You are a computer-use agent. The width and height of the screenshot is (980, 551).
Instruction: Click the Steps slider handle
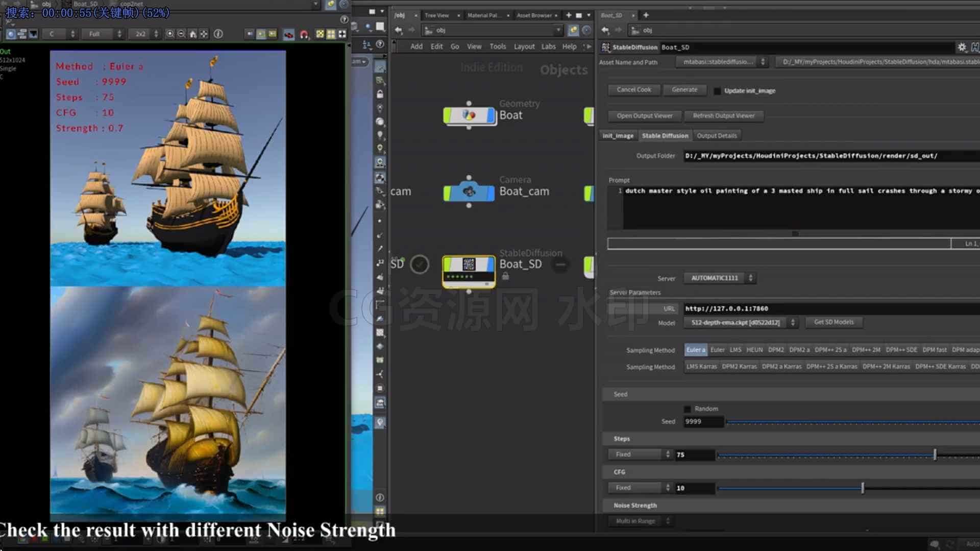[935, 454]
